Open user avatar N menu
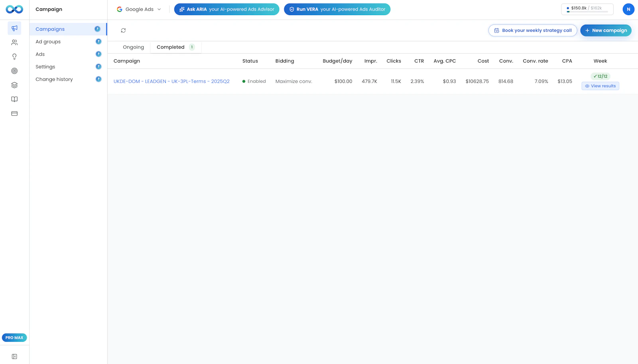 click(x=628, y=9)
